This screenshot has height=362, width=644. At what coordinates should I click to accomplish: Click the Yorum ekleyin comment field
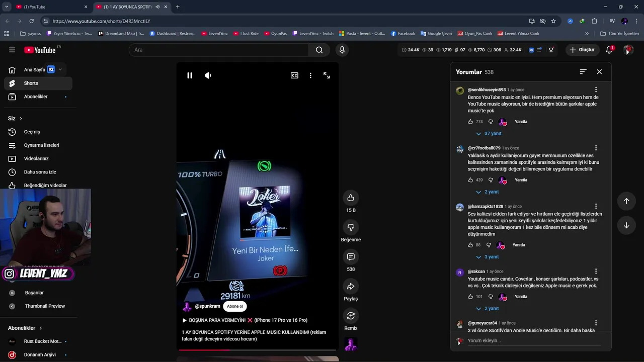coord(534,340)
